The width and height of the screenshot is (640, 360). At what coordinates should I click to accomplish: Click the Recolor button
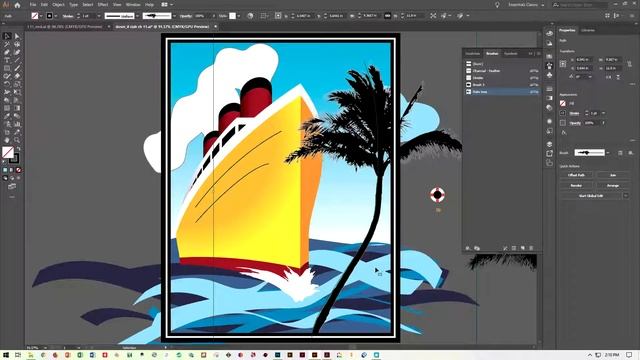pyautogui.click(x=576, y=185)
